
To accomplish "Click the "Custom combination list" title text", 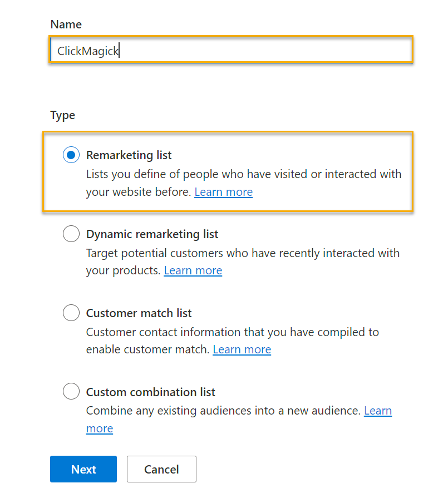I will [x=150, y=392].
